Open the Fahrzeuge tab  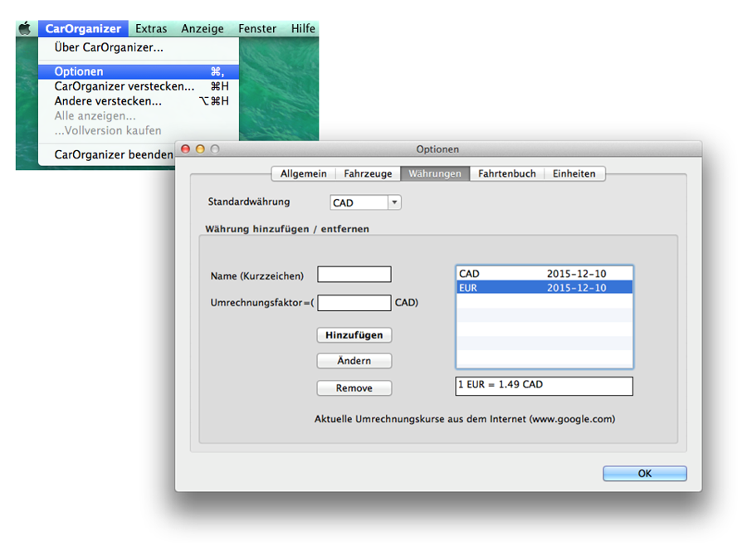(x=368, y=173)
